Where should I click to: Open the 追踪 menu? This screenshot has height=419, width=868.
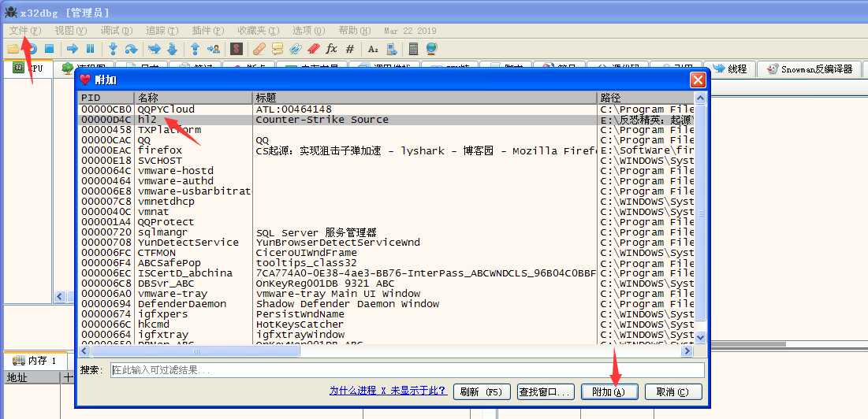[x=162, y=31]
